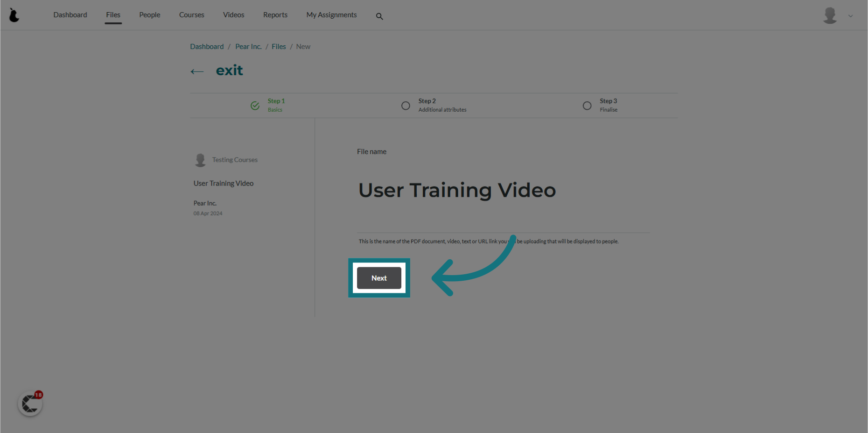The image size is (868, 433).
Task: Click the Testing Courses author text
Action: [235, 160]
